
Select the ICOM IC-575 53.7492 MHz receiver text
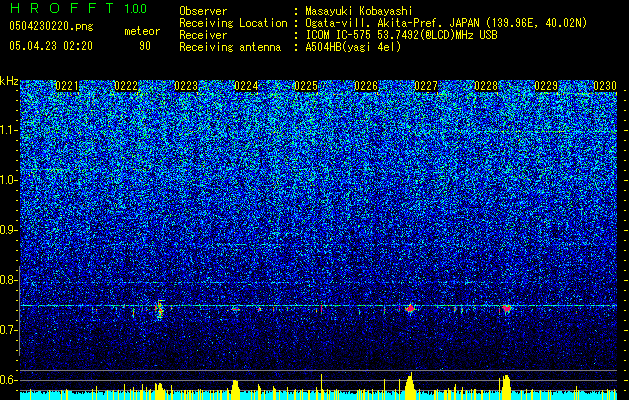(401, 35)
